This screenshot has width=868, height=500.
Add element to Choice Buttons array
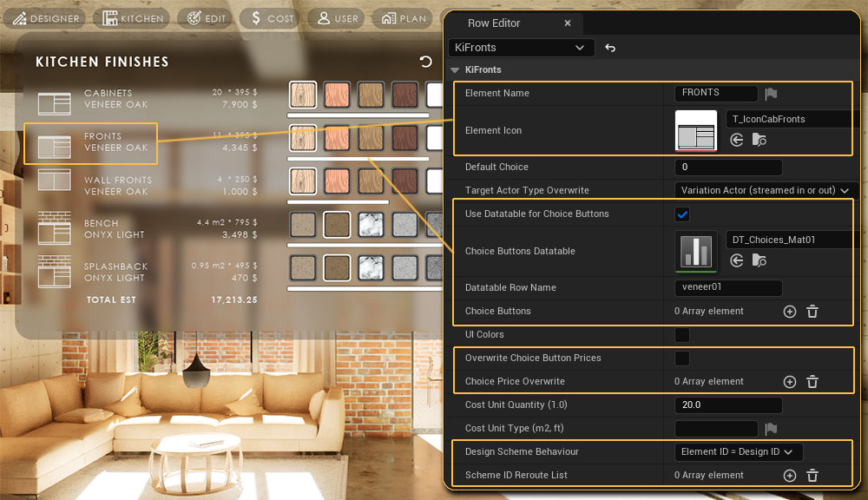[x=789, y=312]
